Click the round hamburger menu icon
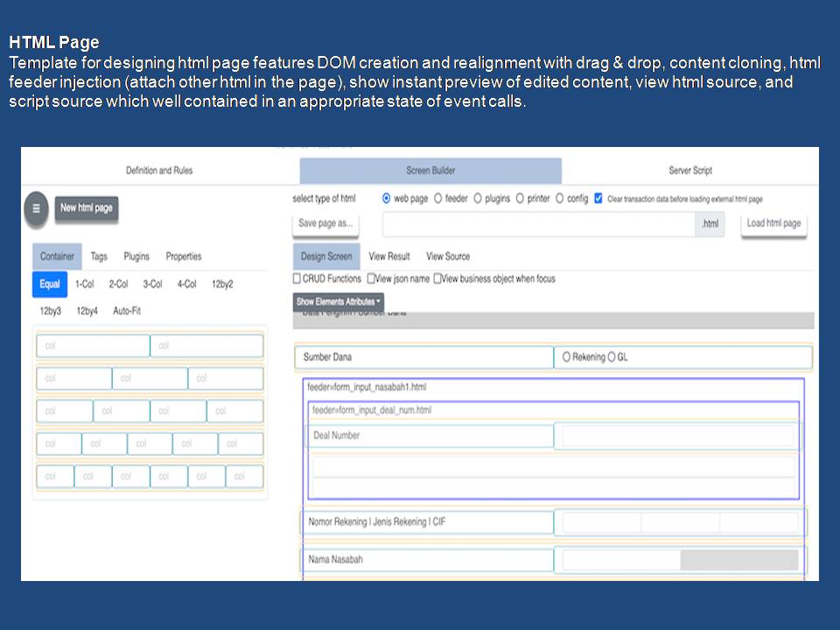840x630 pixels. tap(36, 209)
